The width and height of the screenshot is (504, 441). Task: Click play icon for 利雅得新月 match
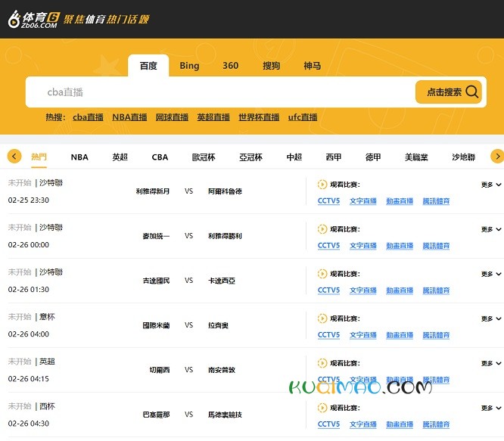tap(322, 185)
